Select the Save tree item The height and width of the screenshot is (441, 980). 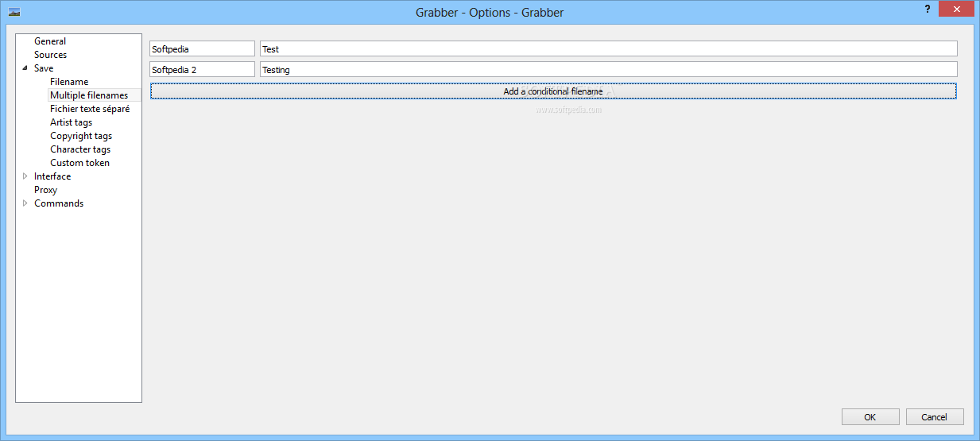pyautogui.click(x=44, y=68)
